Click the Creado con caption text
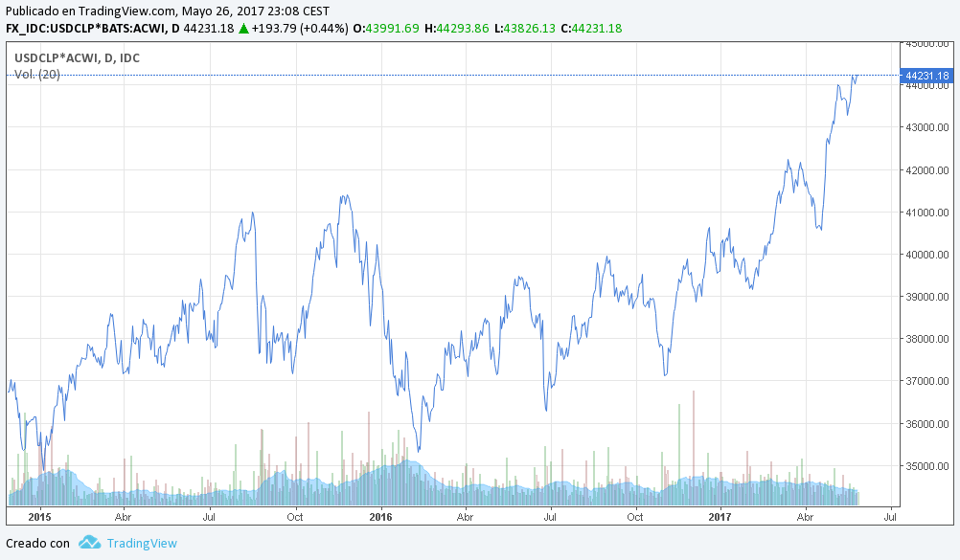Screen dimensions: 960x560 38,544
